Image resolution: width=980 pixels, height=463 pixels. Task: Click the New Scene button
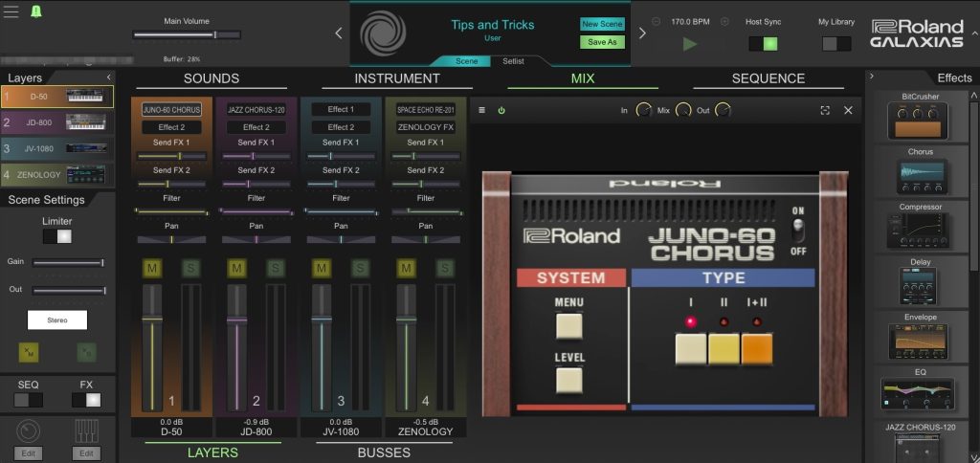603,24
